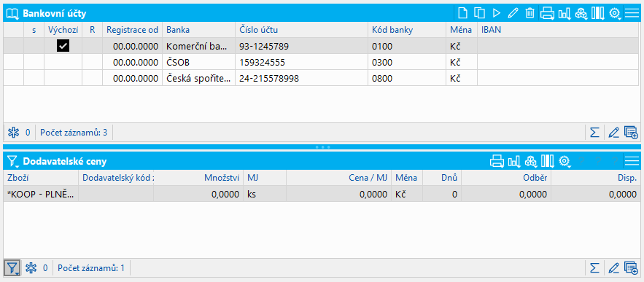Click account number 93-1245789

pos(264,47)
